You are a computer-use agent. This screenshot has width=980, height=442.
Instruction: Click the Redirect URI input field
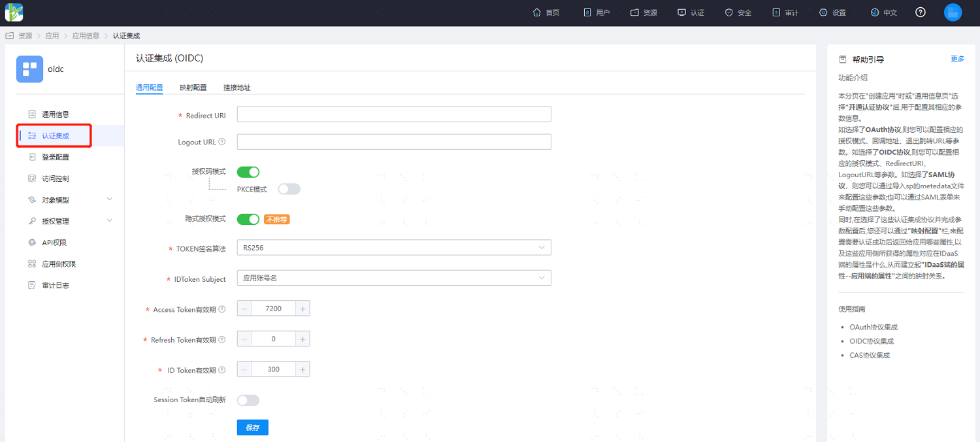click(x=394, y=114)
